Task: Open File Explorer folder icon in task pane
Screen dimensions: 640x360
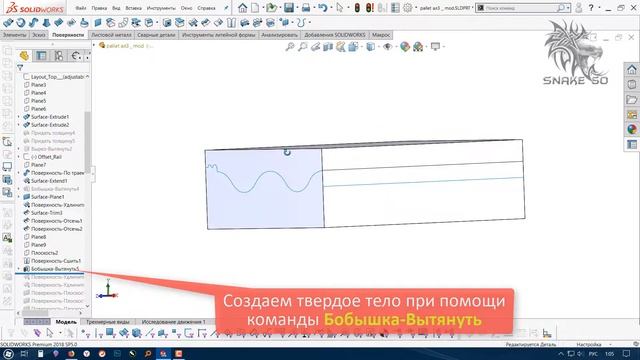Action: (632, 100)
